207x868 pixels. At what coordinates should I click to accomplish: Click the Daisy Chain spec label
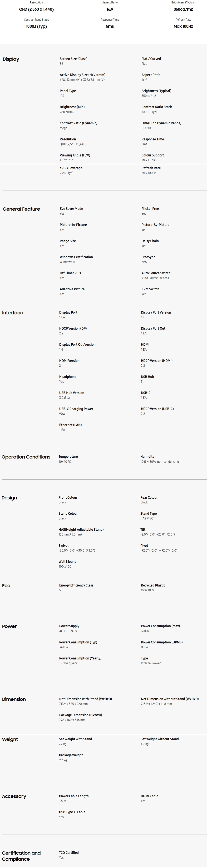click(x=150, y=241)
